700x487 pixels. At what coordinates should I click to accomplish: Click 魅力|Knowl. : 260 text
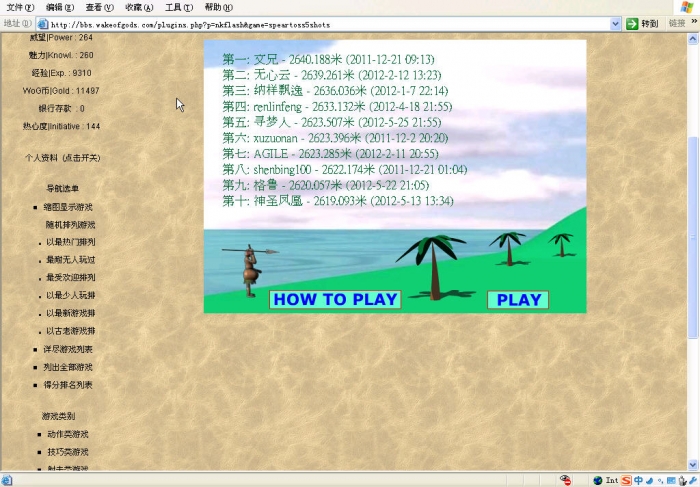tap(61, 55)
